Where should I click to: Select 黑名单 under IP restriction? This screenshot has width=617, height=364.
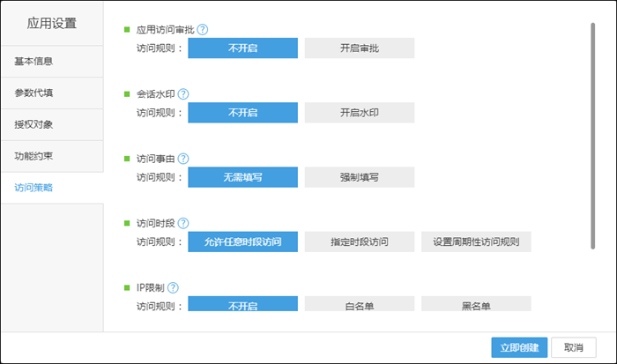pyautogui.click(x=476, y=305)
